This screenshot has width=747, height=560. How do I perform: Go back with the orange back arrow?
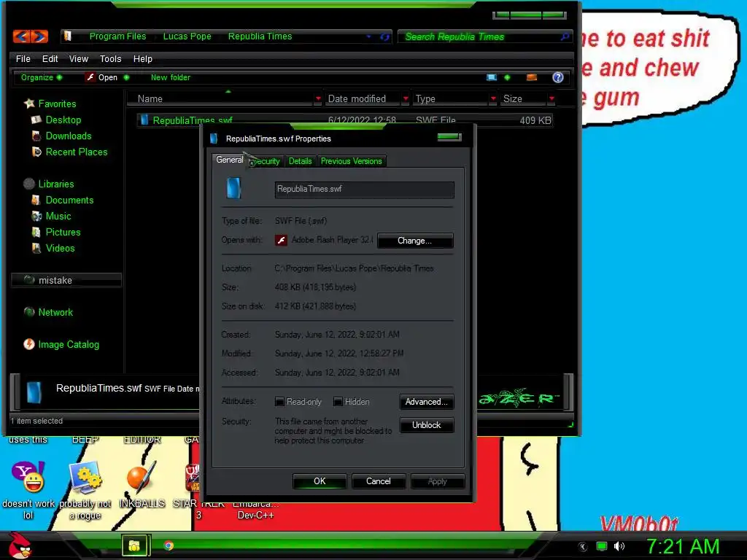[21, 36]
